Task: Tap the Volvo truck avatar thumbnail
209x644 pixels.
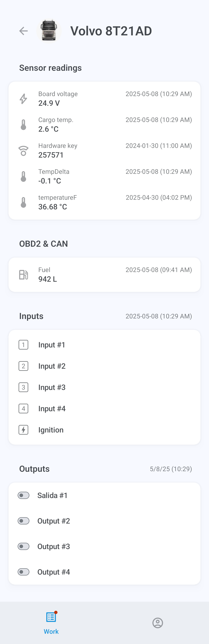Action: tap(49, 31)
